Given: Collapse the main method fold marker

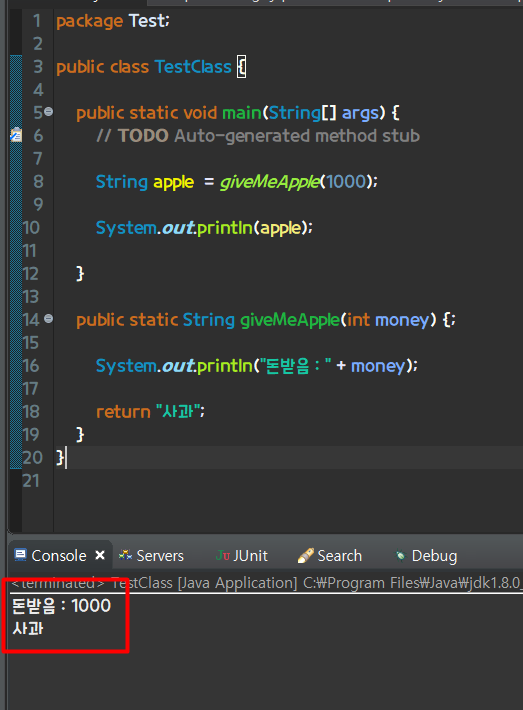Looking at the screenshot, I should click(48, 111).
